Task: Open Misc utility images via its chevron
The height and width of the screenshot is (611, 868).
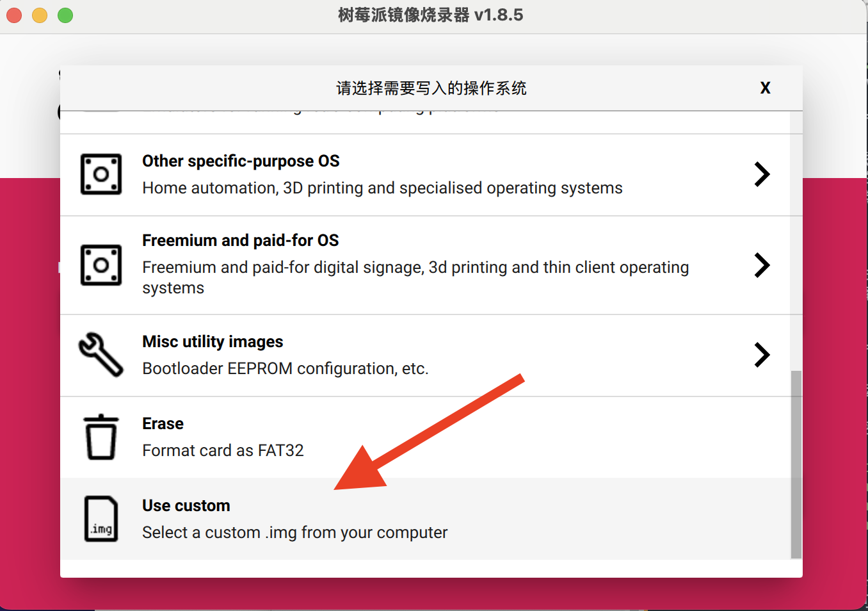Action: (762, 354)
